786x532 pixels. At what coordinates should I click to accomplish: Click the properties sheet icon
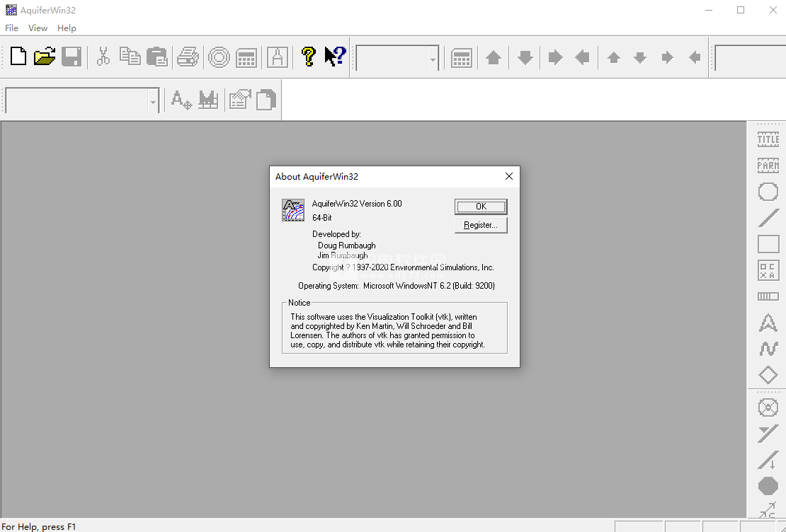pyautogui.click(x=240, y=100)
